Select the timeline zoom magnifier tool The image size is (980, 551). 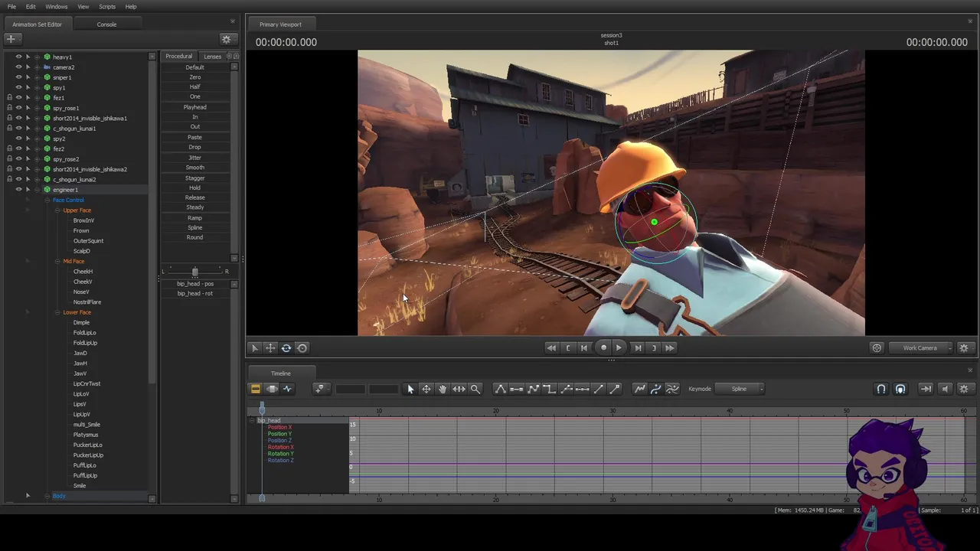(475, 389)
